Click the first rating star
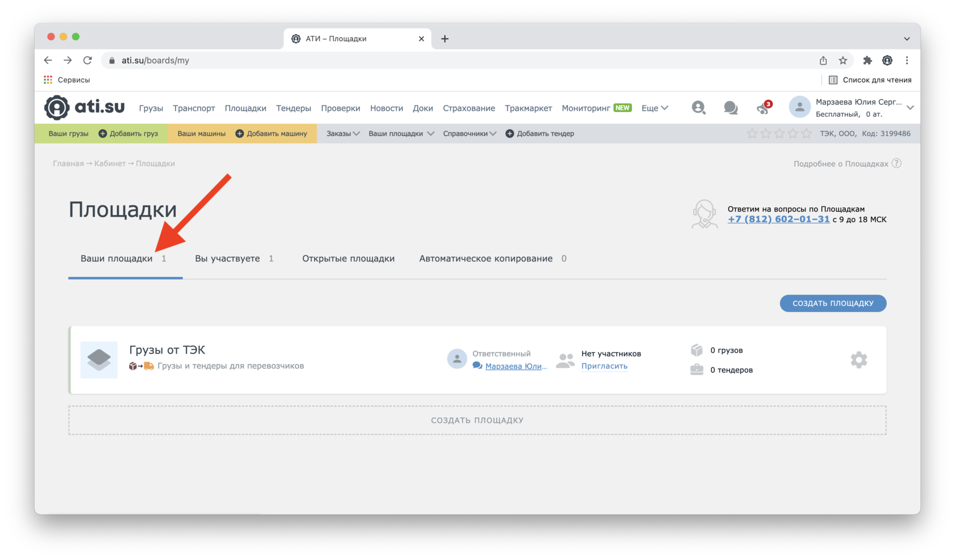The height and width of the screenshot is (560, 955). [752, 134]
